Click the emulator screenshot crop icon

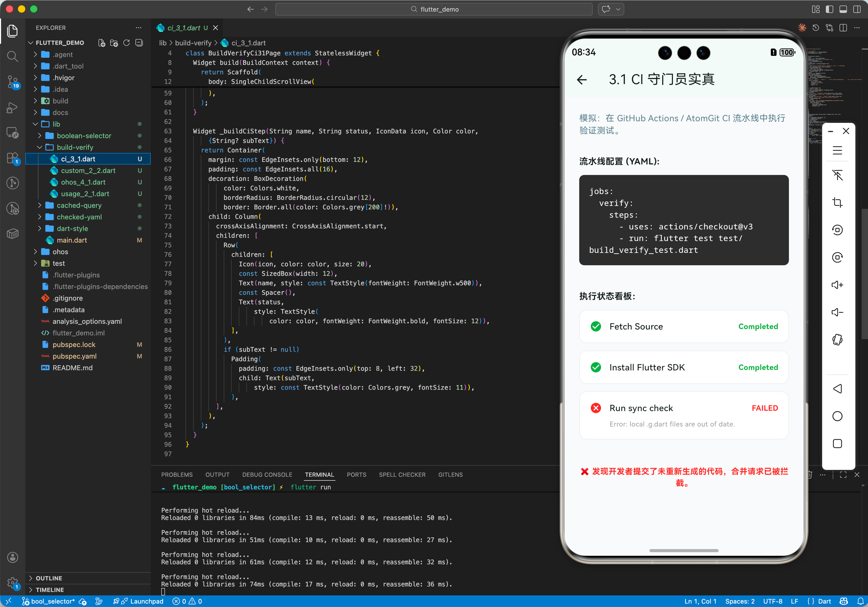click(x=837, y=203)
